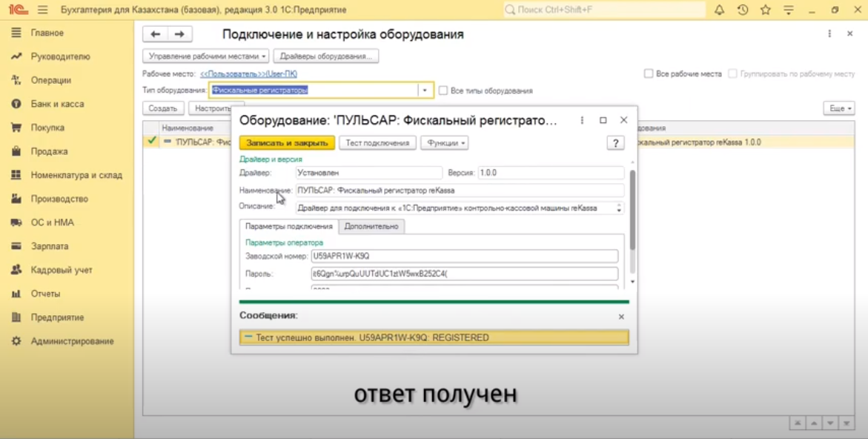Toggle Все рабочие места checkbox

(649, 73)
